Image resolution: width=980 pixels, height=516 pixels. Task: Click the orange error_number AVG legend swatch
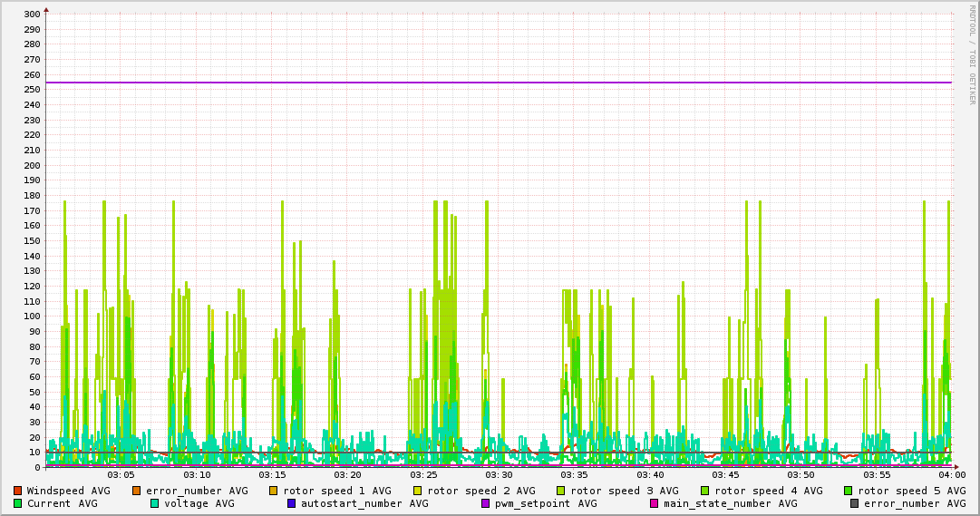137,491
